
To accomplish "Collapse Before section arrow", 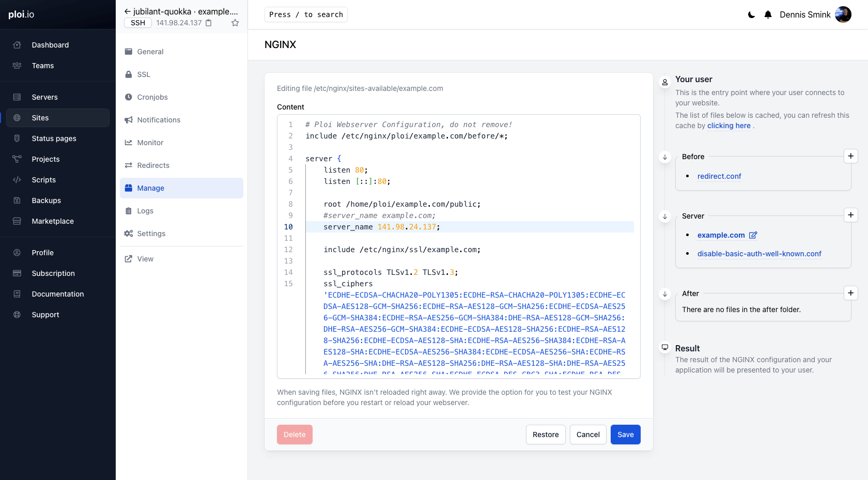I will click(665, 157).
